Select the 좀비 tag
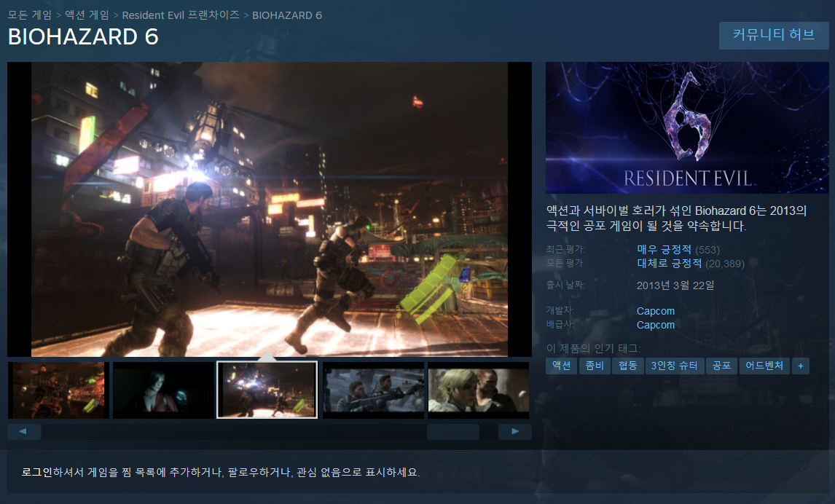835x504 pixels. click(x=595, y=366)
